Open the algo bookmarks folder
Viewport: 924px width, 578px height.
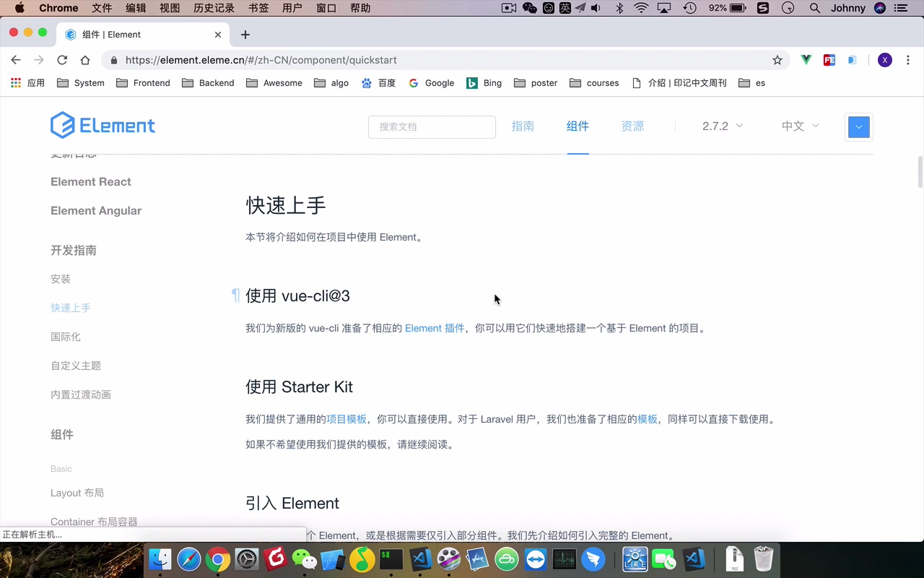(331, 83)
